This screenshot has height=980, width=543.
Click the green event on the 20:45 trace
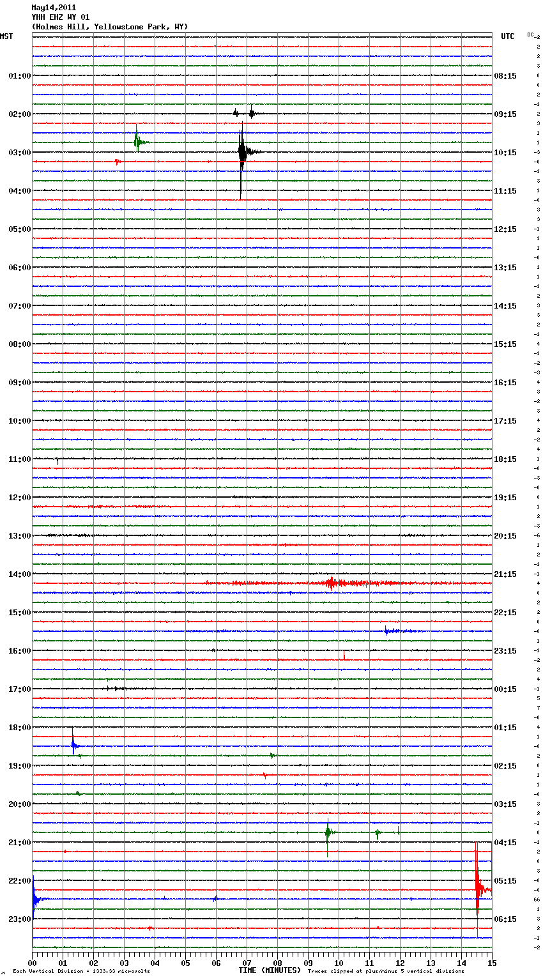click(328, 832)
